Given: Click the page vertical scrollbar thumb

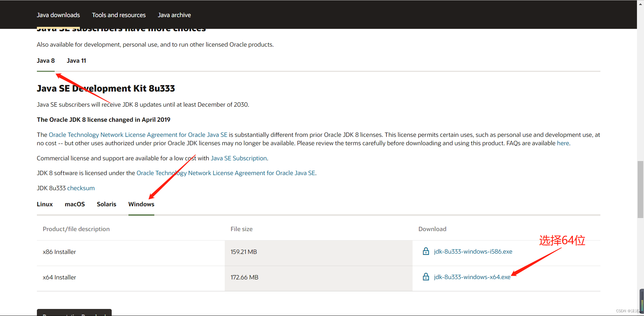Looking at the screenshot, I should pos(641,190).
